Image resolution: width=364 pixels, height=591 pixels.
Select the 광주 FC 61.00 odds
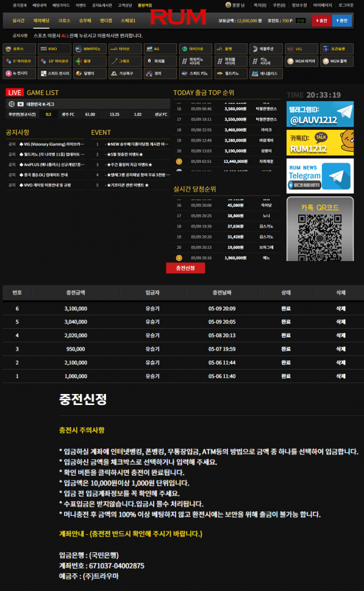coord(79,114)
